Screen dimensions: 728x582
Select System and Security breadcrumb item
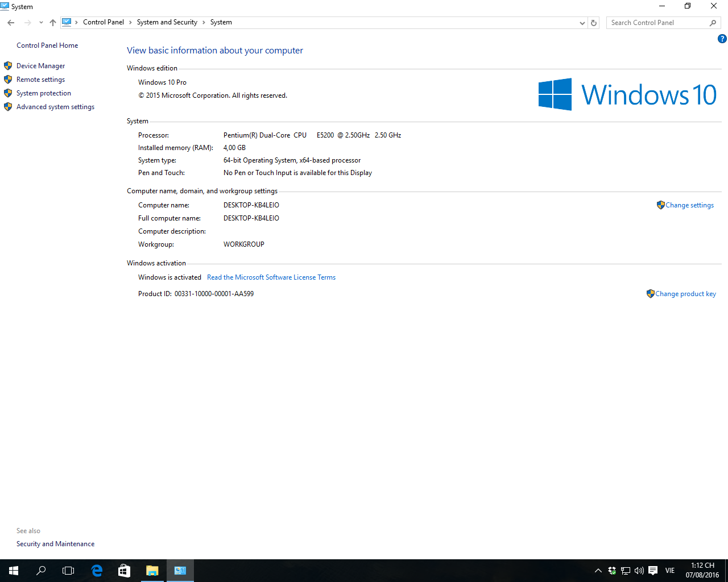tap(167, 22)
